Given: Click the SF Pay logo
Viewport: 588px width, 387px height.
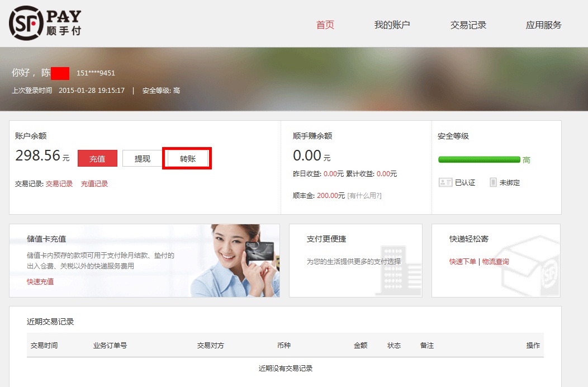Looking at the screenshot, I should point(45,23).
